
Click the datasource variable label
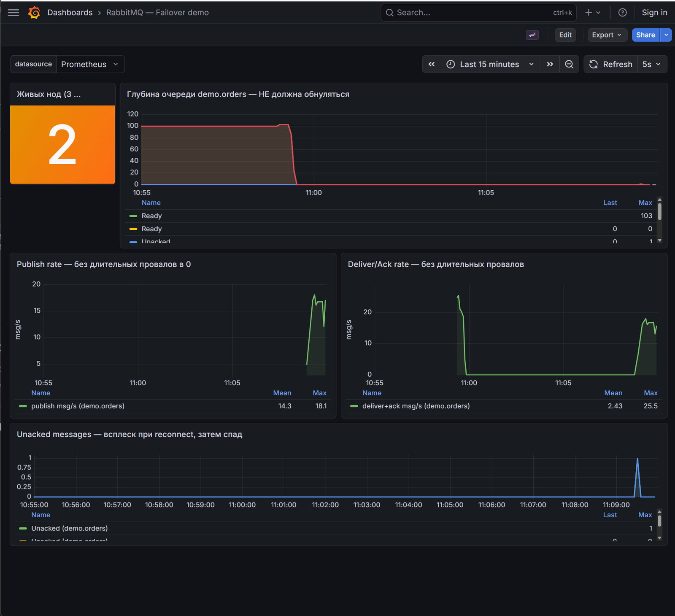33,64
